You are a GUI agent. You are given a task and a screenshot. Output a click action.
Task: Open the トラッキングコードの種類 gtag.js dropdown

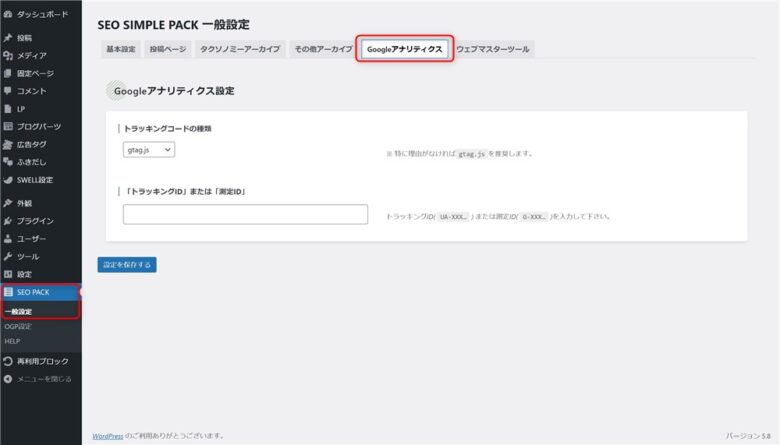[149, 150]
